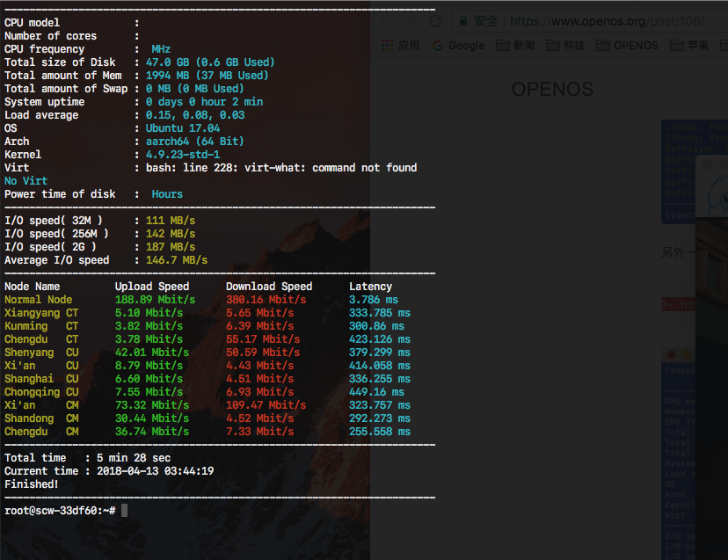The width and height of the screenshot is (728, 560).
Task: Click the 安全 secure site label
Action: pyautogui.click(x=486, y=21)
